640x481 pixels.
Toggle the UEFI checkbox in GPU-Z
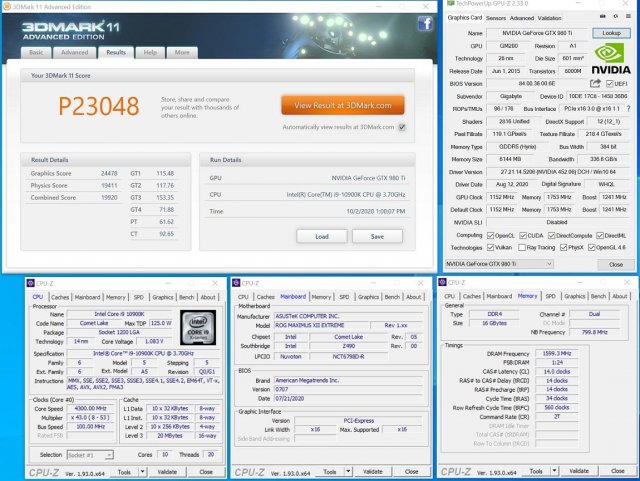pyautogui.click(x=609, y=84)
